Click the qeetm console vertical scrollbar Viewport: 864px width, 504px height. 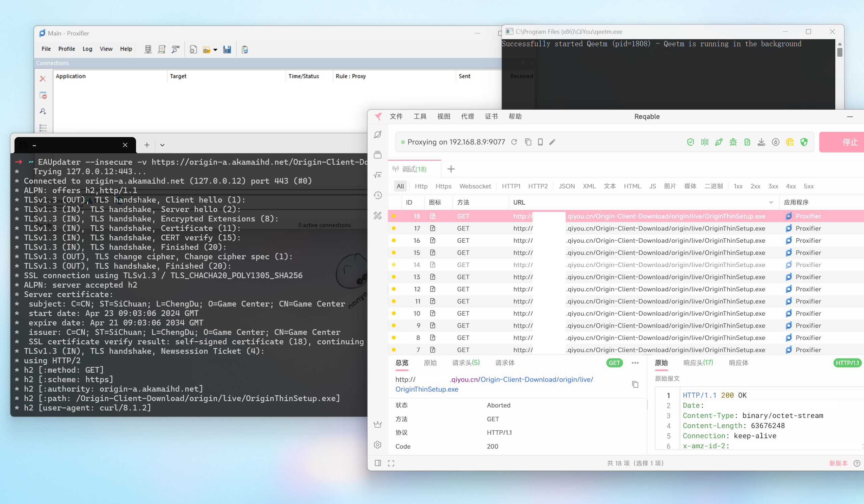(x=839, y=52)
